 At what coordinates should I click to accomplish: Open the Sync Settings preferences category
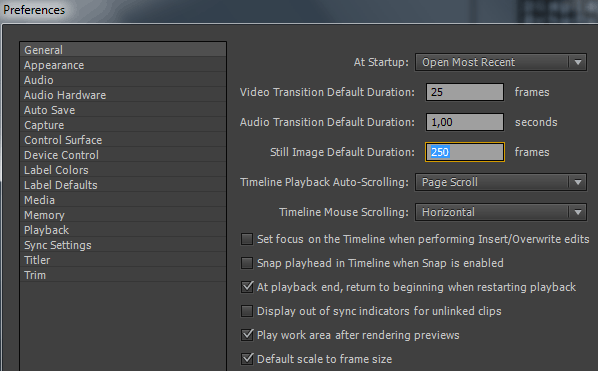tap(123, 245)
